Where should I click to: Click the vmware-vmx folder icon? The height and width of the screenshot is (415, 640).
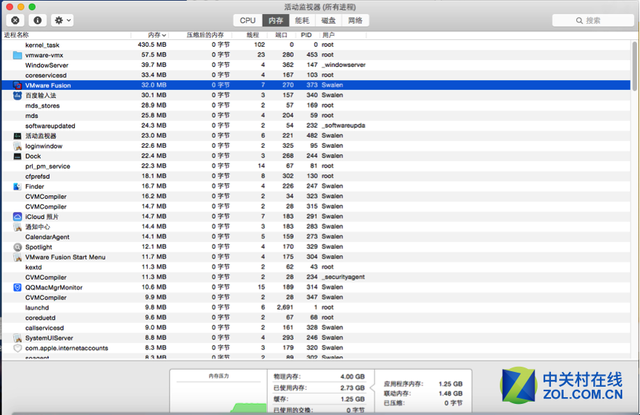pos(17,55)
